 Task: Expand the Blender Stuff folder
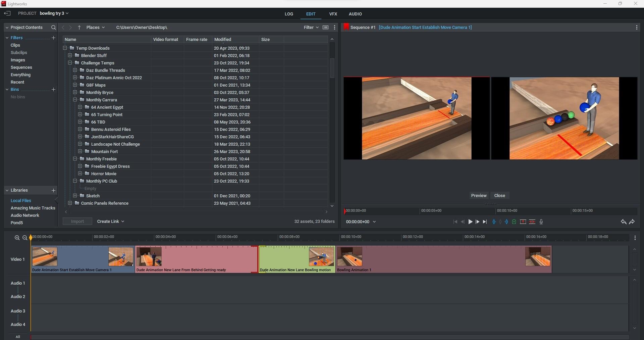click(x=70, y=56)
